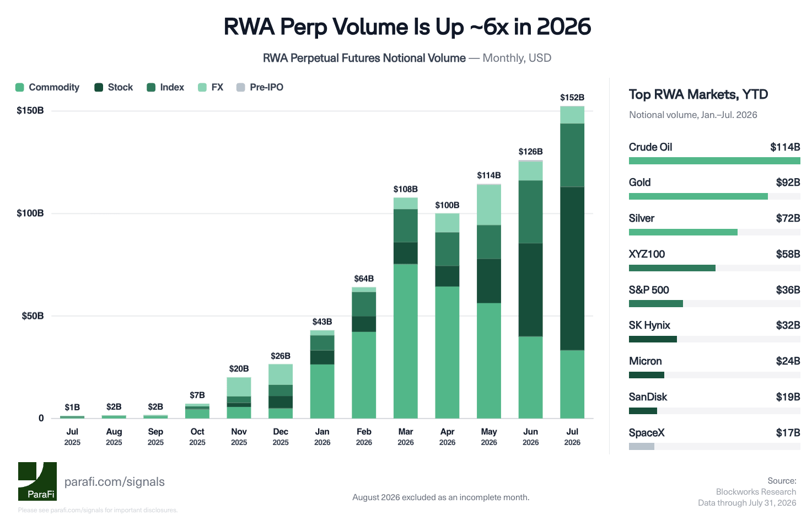Click the $92B Gold value
The height and width of the screenshot is (525, 812).
(788, 183)
